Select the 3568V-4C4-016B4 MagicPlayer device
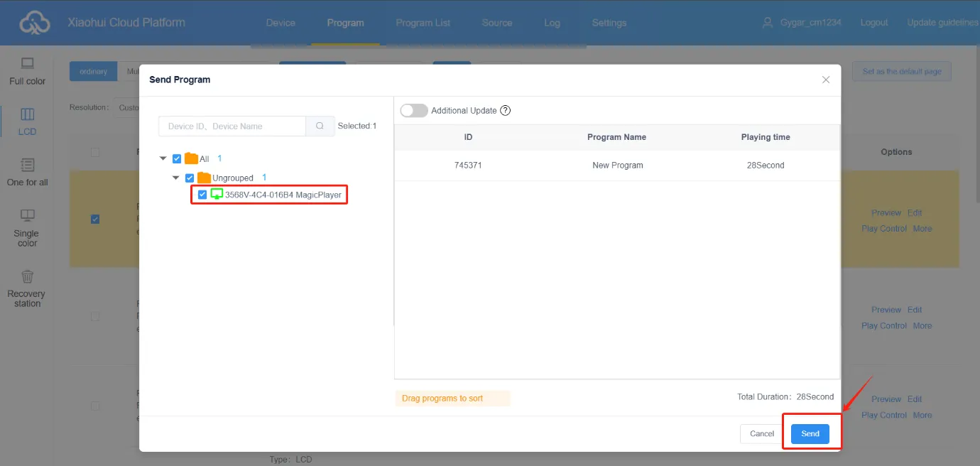The width and height of the screenshot is (980, 466). coord(283,195)
